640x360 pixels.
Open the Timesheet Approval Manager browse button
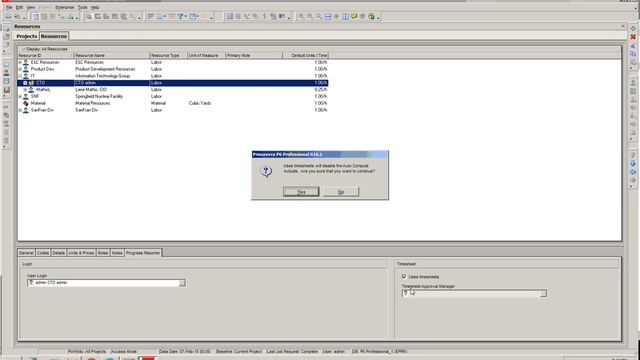point(543,293)
